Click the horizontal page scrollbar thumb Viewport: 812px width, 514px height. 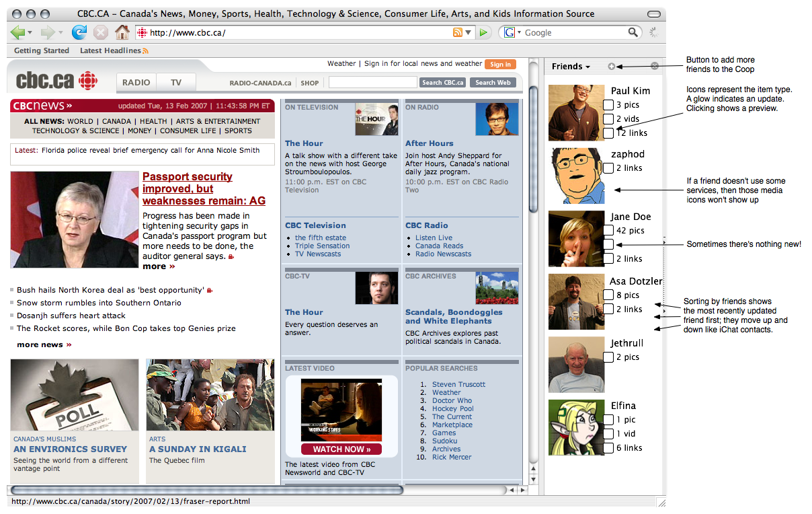tap(207, 490)
